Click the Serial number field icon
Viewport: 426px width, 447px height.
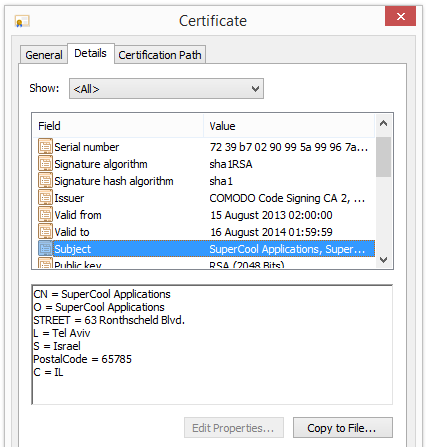[x=45, y=147]
